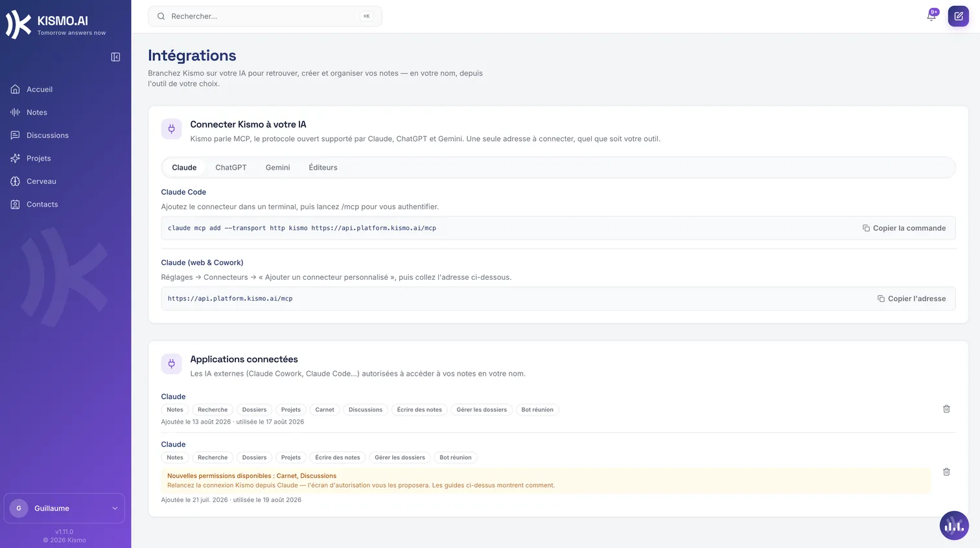Click the Carnet permission tag
The width and height of the screenshot is (980, 548).
pos(325,409)
